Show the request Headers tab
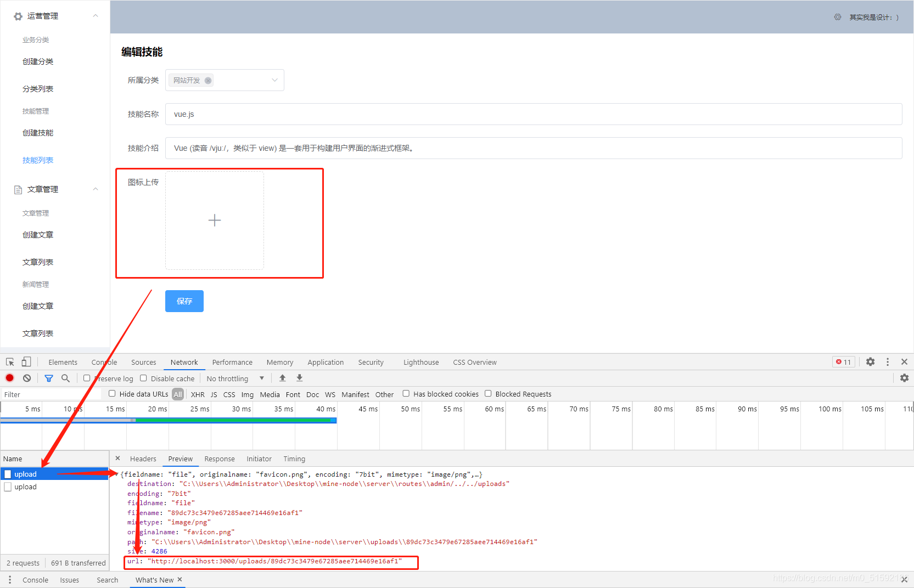This screenshot has height=588, width=914. [x=143, y=459]
